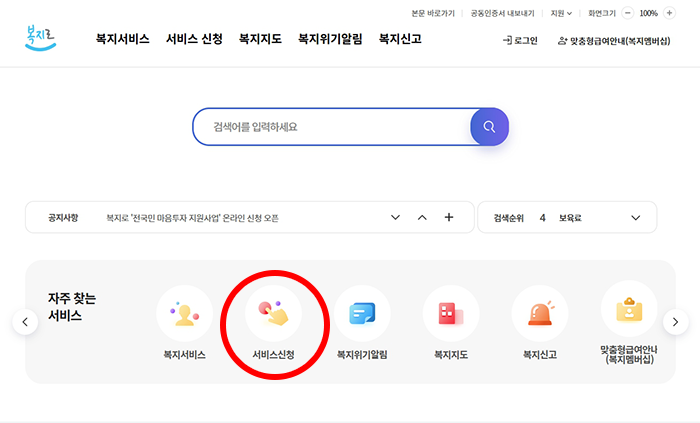Click 본문 바로가기 link
This screenshot has width=700, height=423.
click(x=433, y=13)
